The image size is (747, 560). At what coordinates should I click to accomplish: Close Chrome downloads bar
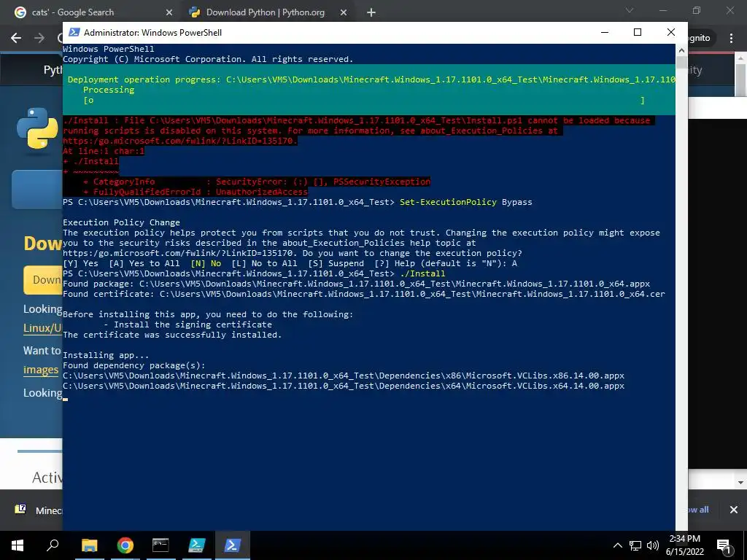(734, 510)
